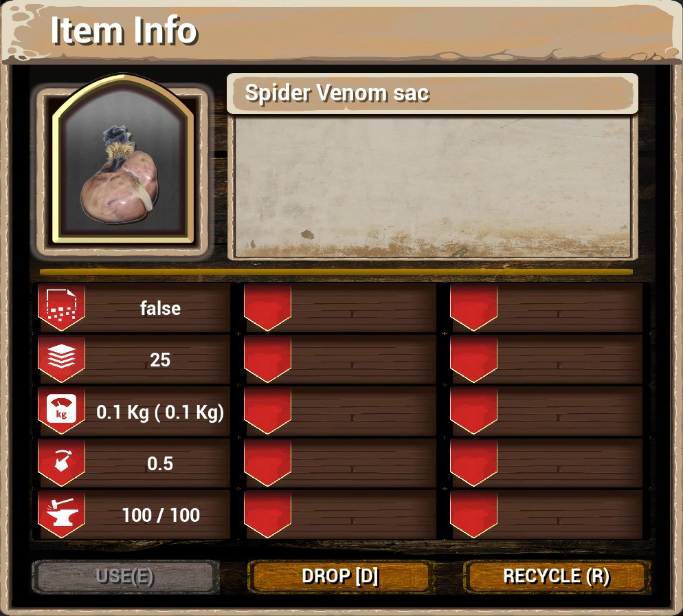Click the false stat value
683x616 pixels.
[x=160, y=308]
